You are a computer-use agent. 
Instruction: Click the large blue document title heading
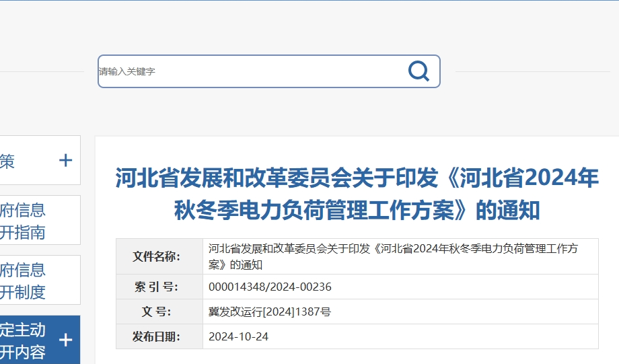tap(357, 194)
